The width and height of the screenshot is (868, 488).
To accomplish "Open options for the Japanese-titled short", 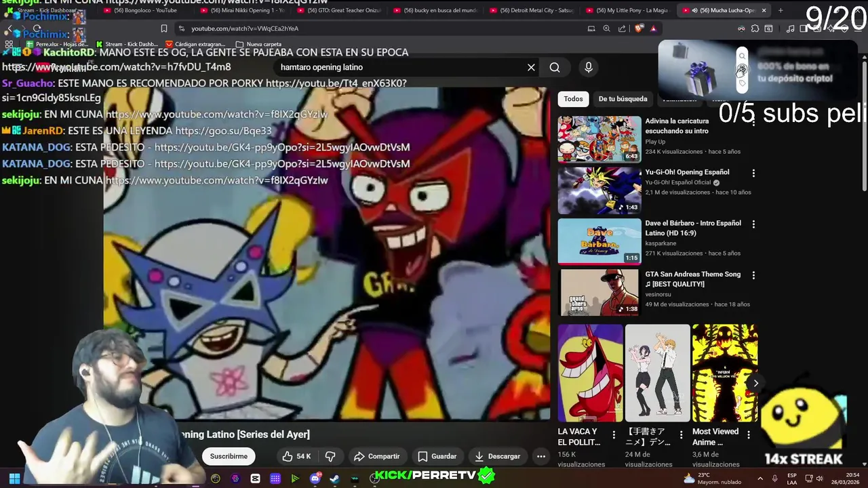I will (x=681, y=434).
